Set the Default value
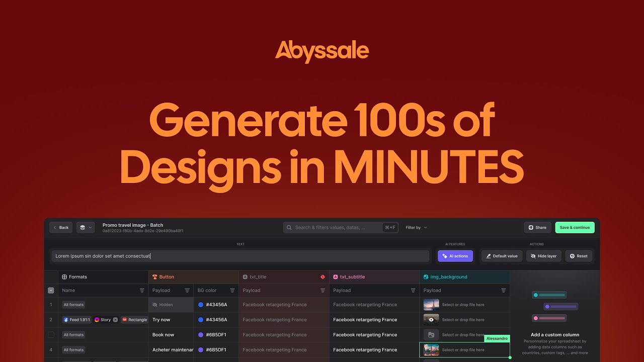This screenshot has height=362, width=644. coord(502,256)
